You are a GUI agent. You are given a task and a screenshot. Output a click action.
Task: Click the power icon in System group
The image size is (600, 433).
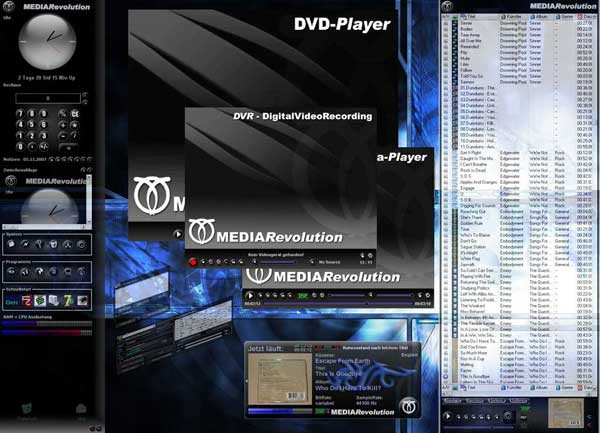point(82,244)
